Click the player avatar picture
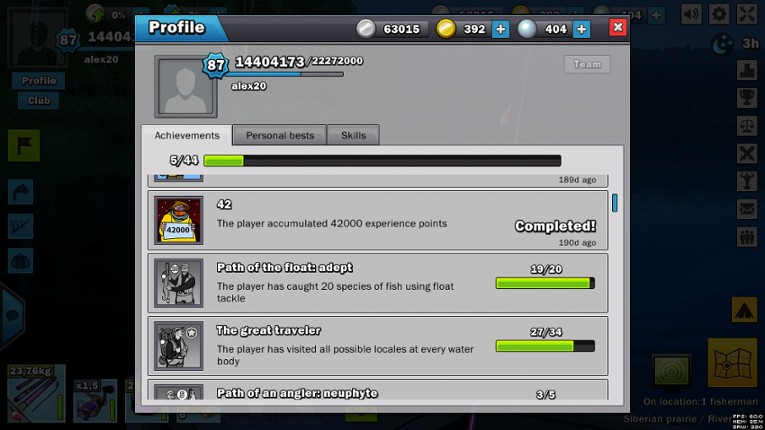This screenshot has height=430, width=765. [186, 87]
